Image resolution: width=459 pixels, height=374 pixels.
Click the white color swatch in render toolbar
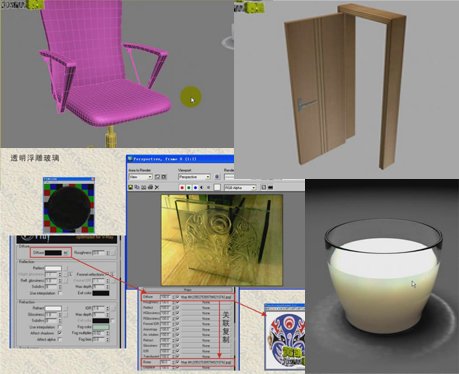coord(217,188)
